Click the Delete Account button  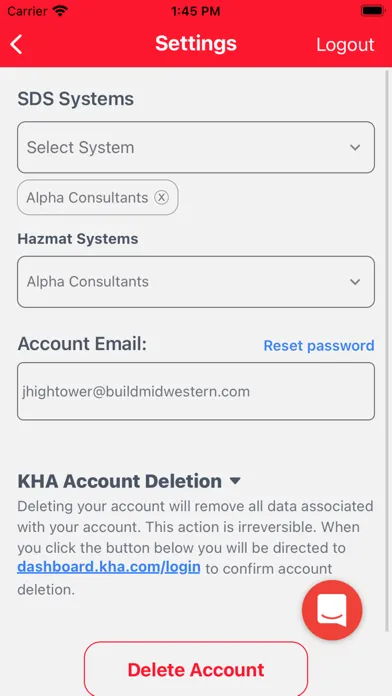click(x=196, y=669)
